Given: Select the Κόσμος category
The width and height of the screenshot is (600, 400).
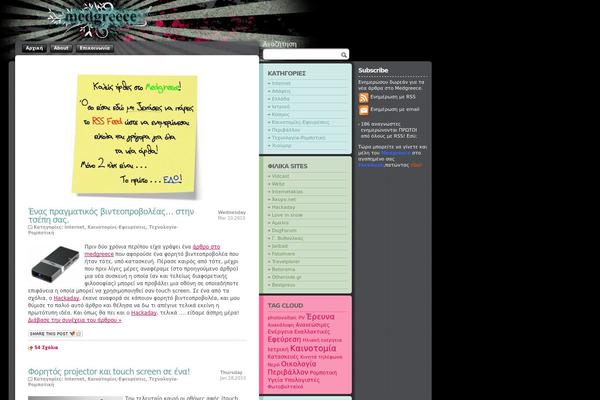Looking at the screenshot, I should tap(280, 114).
